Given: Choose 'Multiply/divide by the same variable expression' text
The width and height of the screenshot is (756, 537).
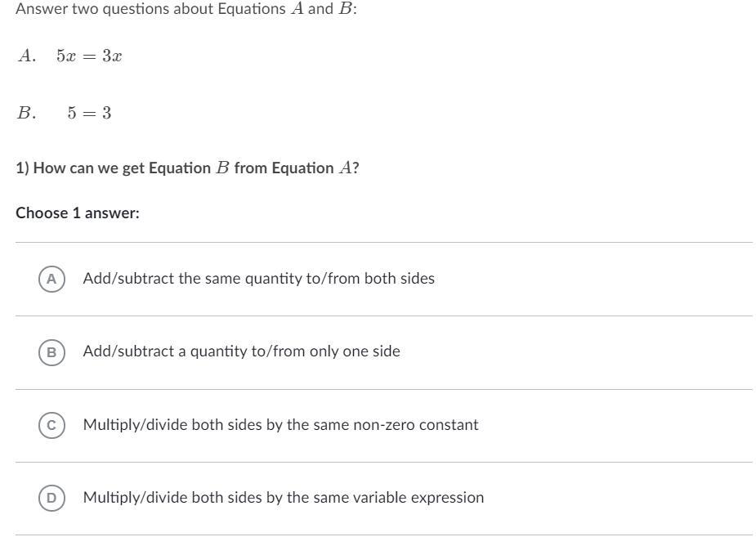Looking at the screenshot, I should point(283,498).
